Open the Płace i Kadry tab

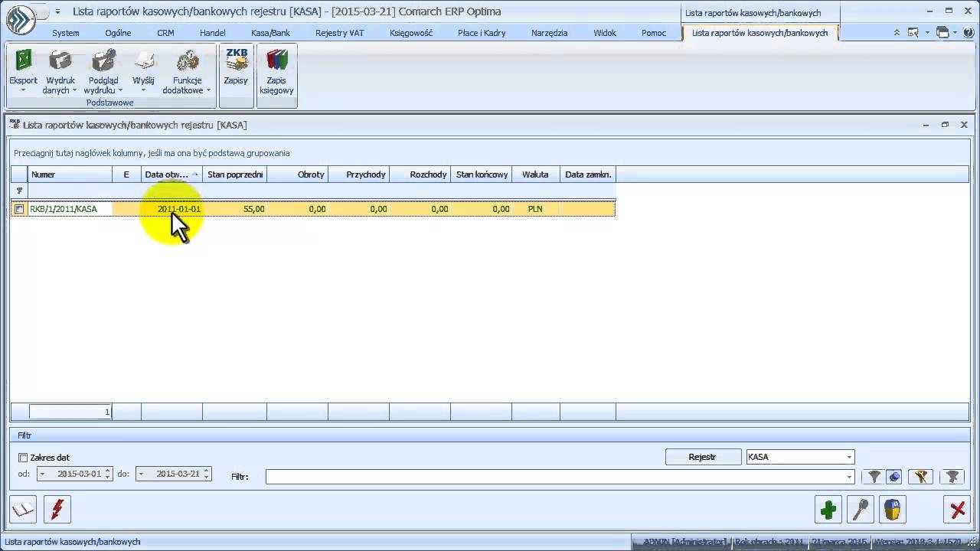point(482,33)
